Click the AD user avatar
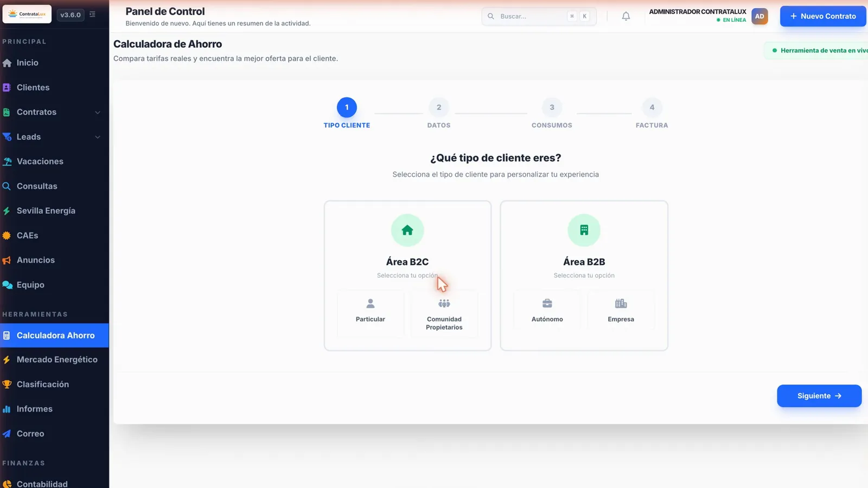 pyautogui.click(x=759, y=16)
